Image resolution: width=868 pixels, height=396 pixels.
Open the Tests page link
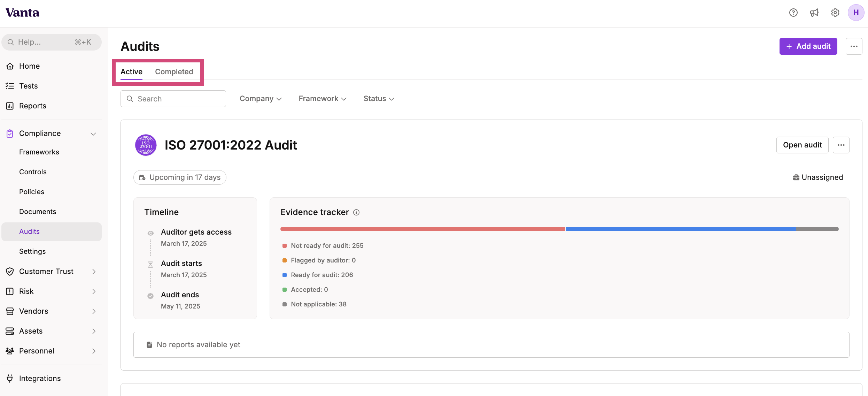(x=28, y=86)
